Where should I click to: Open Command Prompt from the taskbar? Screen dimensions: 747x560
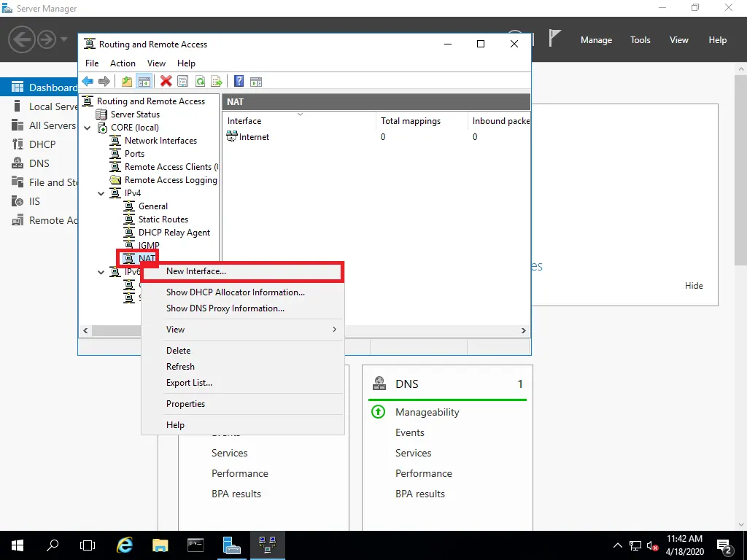196,545
